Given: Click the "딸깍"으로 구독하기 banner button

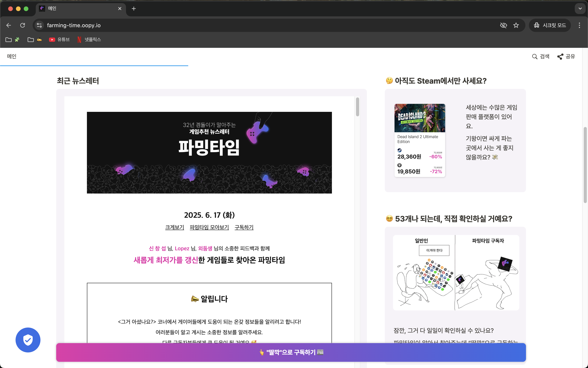Looking at the screenshot, I should [x=291, y=352].
